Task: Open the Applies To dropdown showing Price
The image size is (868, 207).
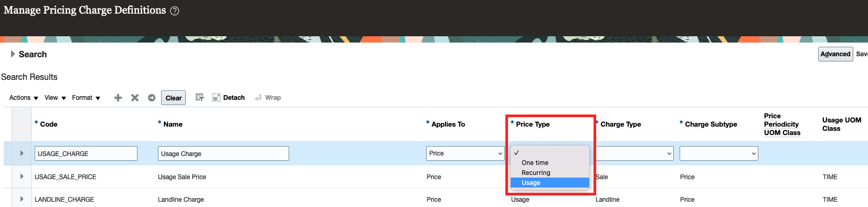Action: pos(465,153)
